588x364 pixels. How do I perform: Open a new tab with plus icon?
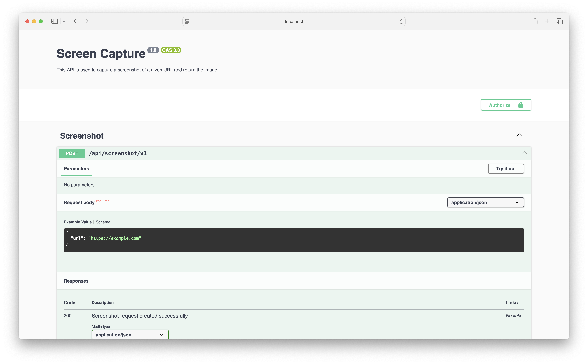click(x=547, y=21)
